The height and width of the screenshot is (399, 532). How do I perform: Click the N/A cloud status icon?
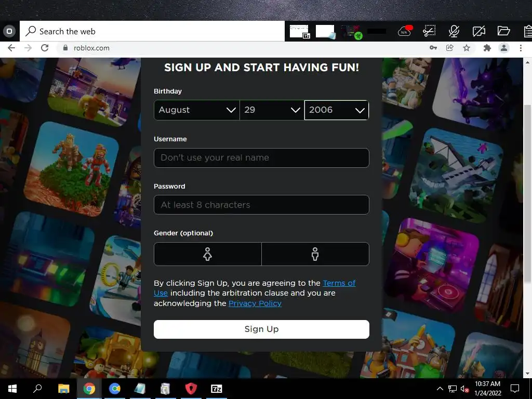point(405,31)
